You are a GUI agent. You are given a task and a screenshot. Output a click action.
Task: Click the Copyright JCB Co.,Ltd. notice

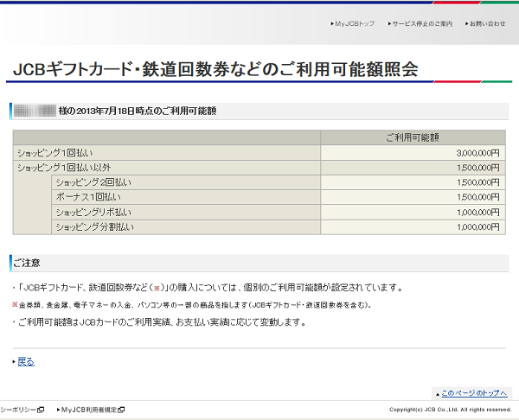(x=450, y=410)
